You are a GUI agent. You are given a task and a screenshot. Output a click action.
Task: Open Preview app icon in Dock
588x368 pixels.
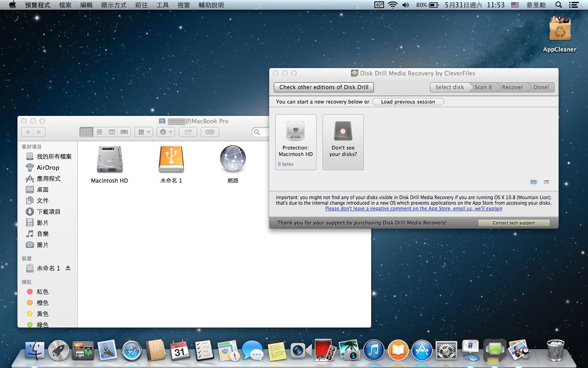tap(519, 351)
